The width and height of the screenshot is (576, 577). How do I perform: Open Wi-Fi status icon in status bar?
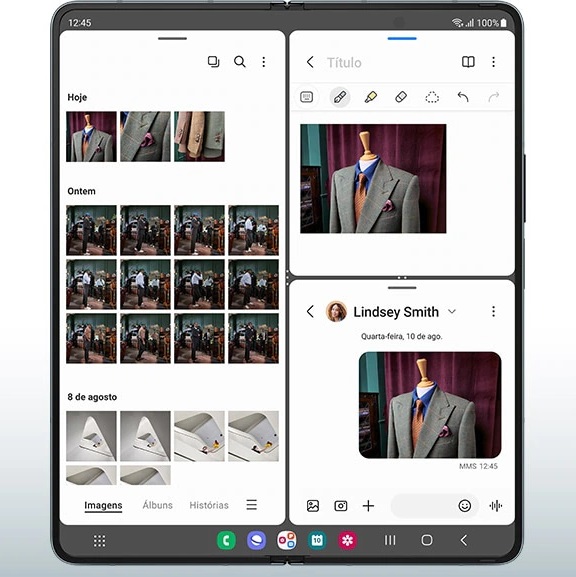[457, 23]
